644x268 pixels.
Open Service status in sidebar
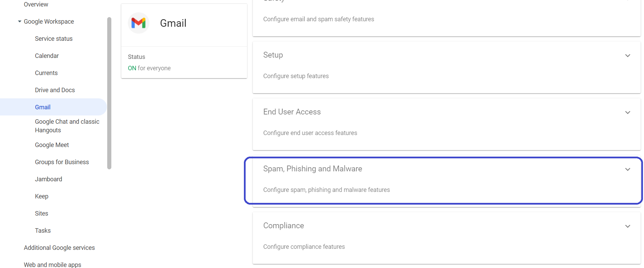click(54, 39)
